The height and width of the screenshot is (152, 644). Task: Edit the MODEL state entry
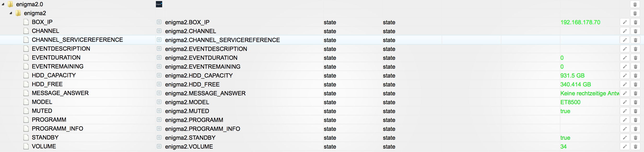625,102
